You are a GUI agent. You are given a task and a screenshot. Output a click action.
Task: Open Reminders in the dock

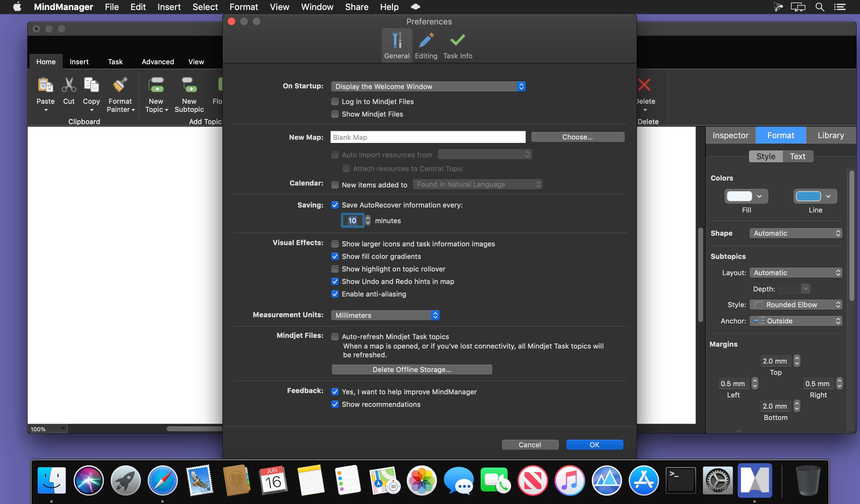coord(348,480)
